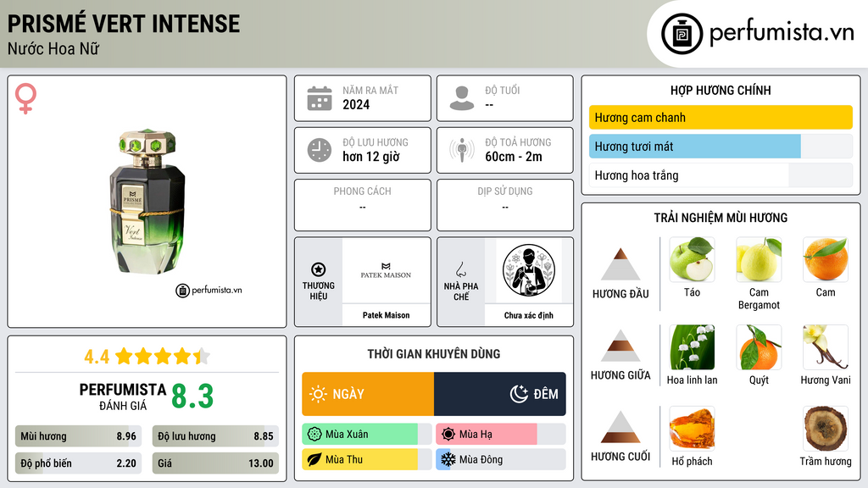The height and width of the screenshot is (488, 868).
Task: Click the Mùi hương 8.96 score bar
Action: (78, 436)
